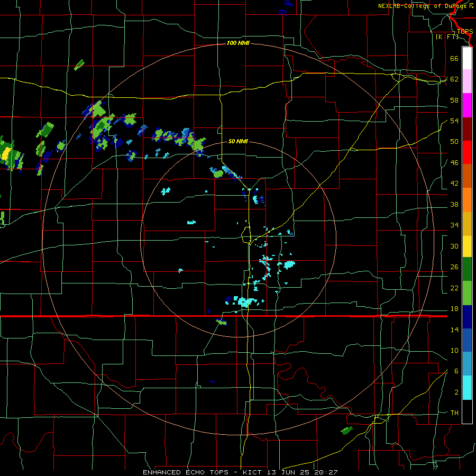Click the "TOPS" legend heading
The image size is (476, 476).
coord(465,32)
